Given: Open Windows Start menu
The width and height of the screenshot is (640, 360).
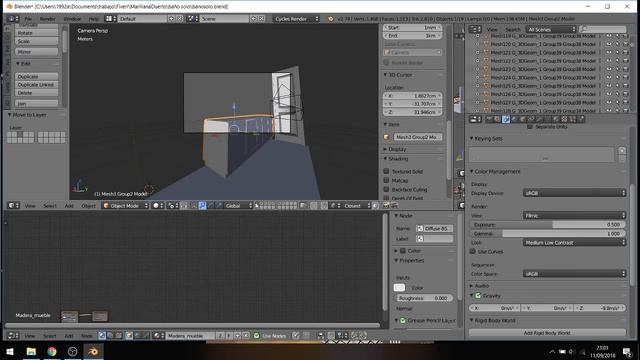Looking at the screenshot, I should (10, 351).
